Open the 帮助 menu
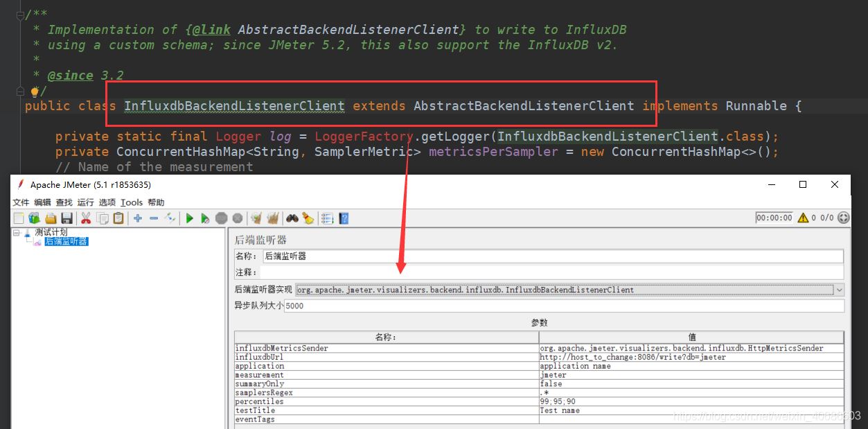The image size is (868, 429). (x=156, y=202)
